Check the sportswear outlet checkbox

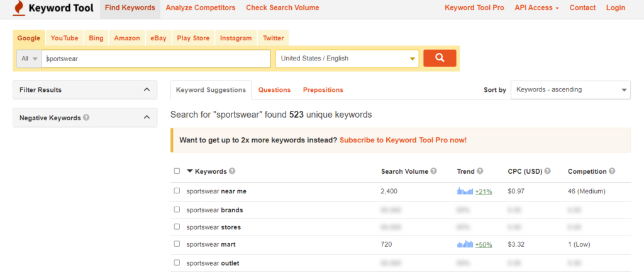click(x=177, y=263)
